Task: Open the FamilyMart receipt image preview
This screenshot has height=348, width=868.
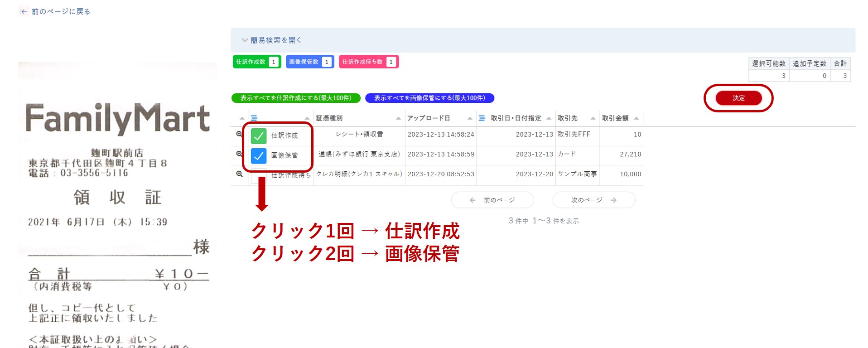Action: [x=118, y=205]
